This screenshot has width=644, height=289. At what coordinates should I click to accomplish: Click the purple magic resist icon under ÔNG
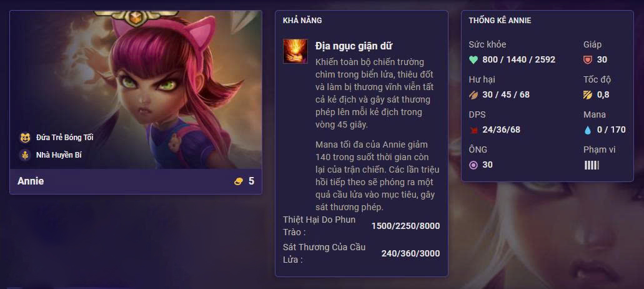pos(473,165)
